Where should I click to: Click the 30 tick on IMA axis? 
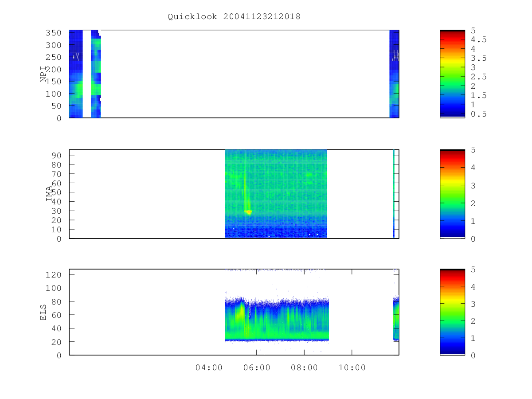(58, 211)
